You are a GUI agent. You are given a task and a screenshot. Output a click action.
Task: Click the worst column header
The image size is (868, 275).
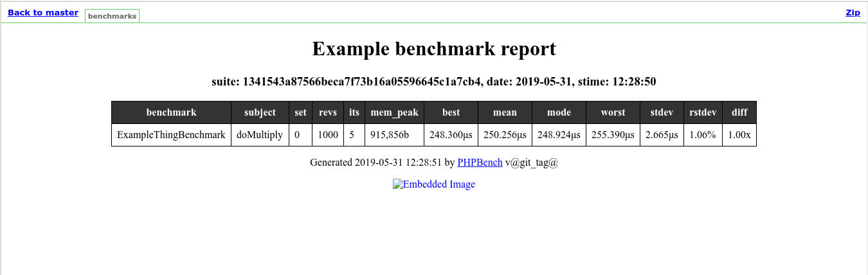tap(613, 112)
